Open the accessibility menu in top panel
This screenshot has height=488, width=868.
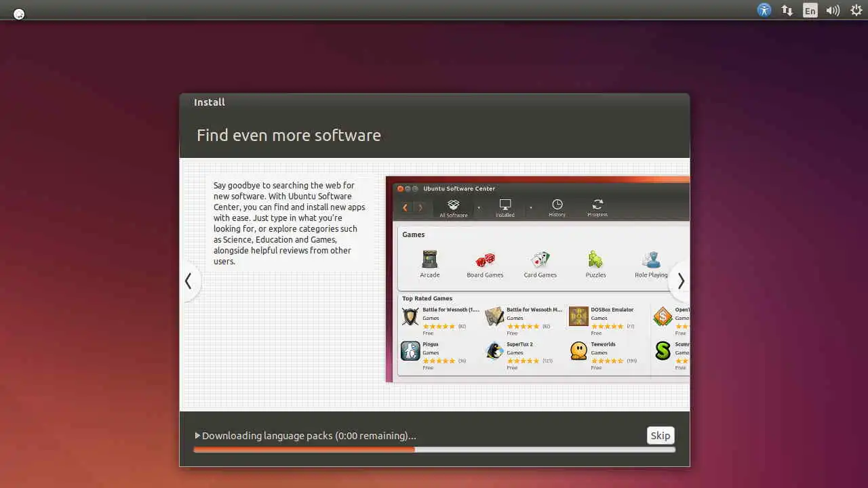pos(764,10)
